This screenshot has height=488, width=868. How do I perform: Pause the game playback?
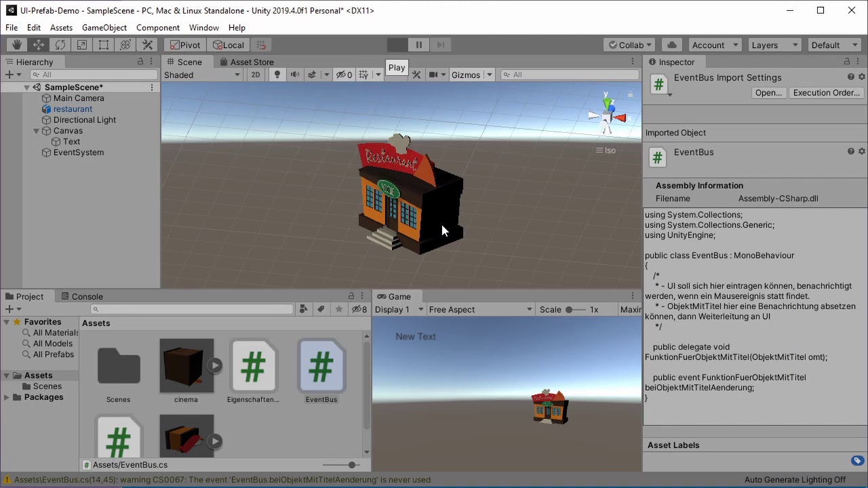pyautogui.click(x=419, y=45)
